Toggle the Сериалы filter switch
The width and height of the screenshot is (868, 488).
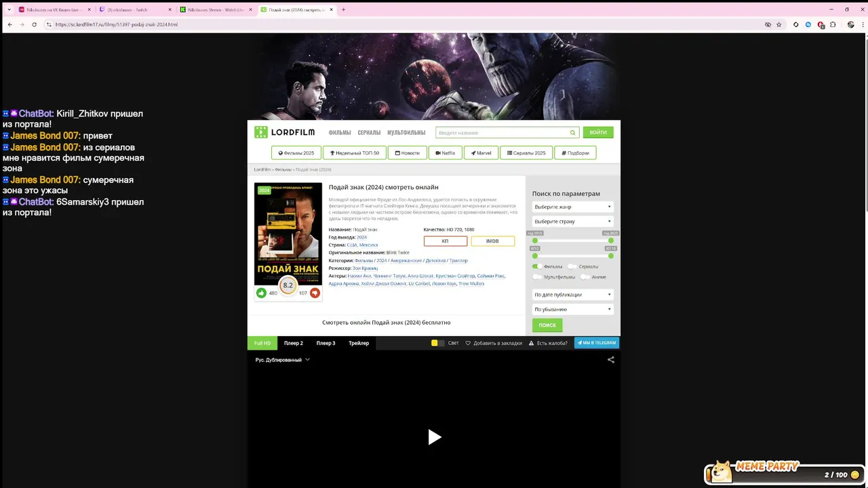pos(572,266)
